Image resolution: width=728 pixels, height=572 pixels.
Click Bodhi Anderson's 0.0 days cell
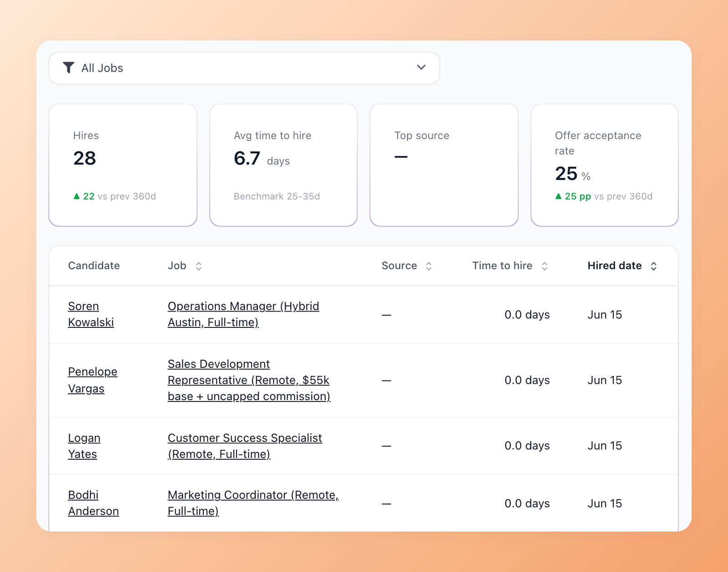(527, 503)
